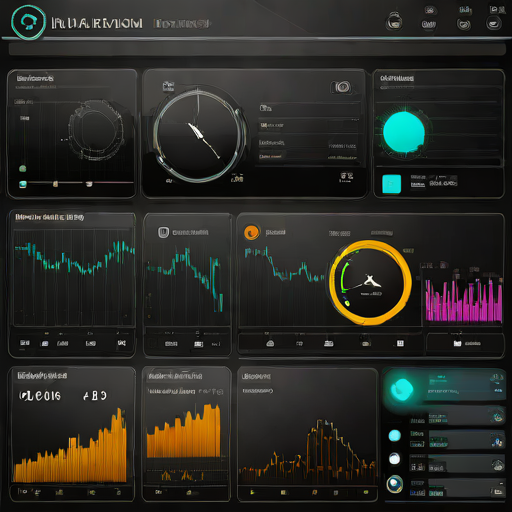512x512 pixels.
Task: Click the teal knob on the horizontal slider
Action: click(x=23, y=184)
